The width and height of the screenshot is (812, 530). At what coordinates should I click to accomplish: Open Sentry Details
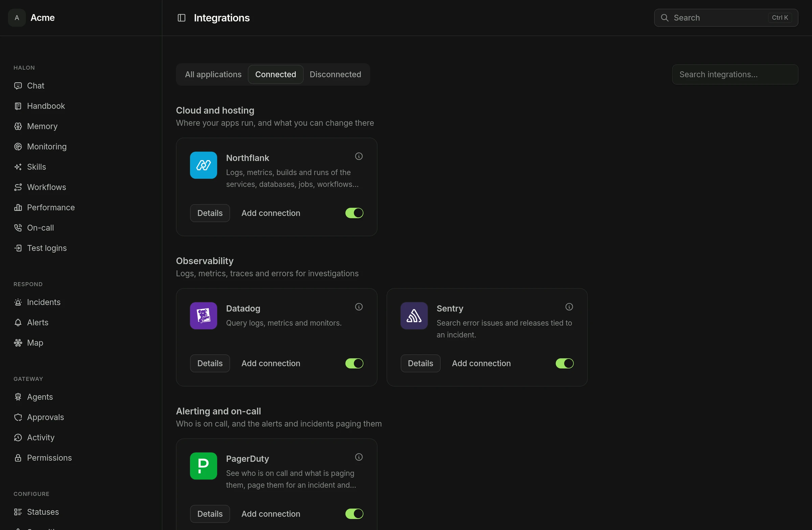420,364
